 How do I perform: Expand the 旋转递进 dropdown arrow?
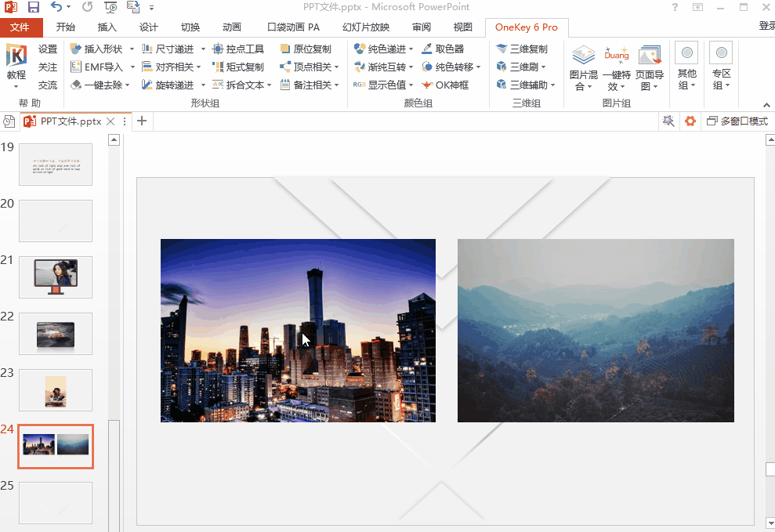tap(203, 85)
